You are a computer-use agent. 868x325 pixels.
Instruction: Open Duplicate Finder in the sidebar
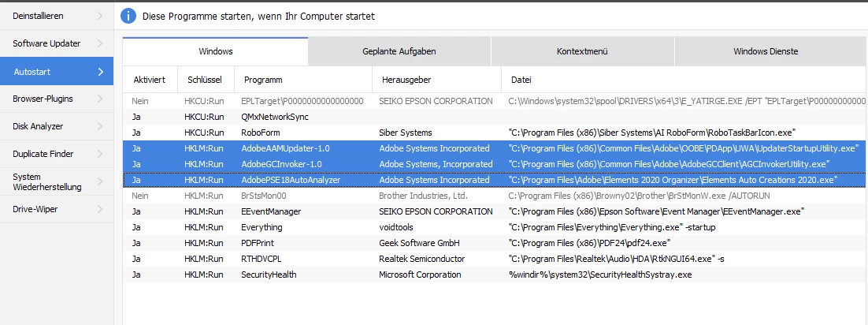click(57, 154)
